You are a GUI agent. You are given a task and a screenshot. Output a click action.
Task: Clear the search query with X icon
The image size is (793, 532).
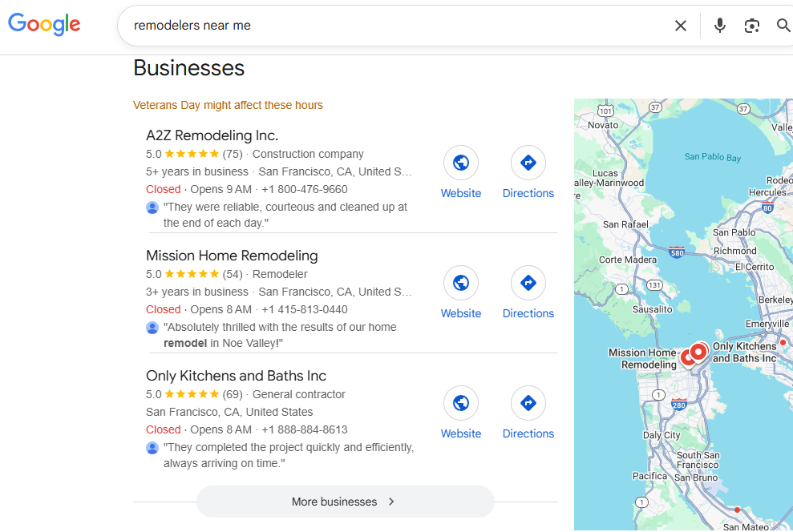coord(681,26)
